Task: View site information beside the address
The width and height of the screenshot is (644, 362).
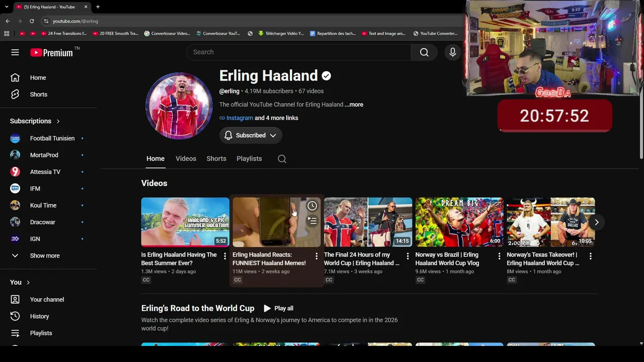Action: [x=46, y=21]
